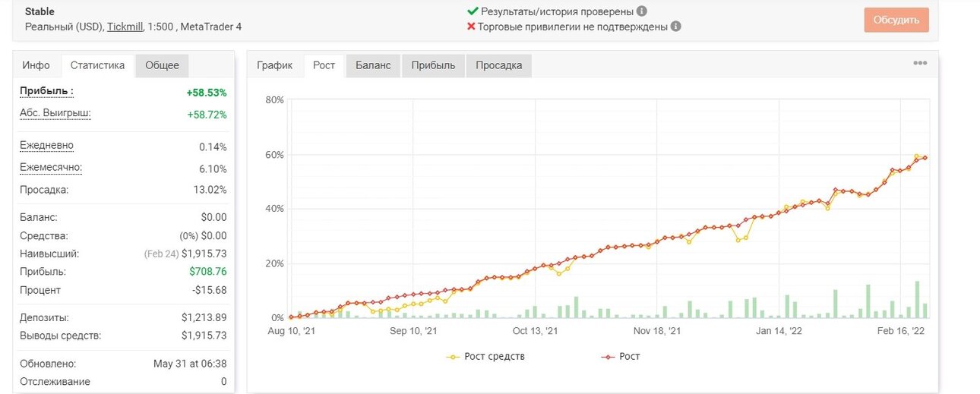Click the Абс. Выигрыш label
Image resolution: width=980 pixels, height=394 pixels.
(55, 113)
